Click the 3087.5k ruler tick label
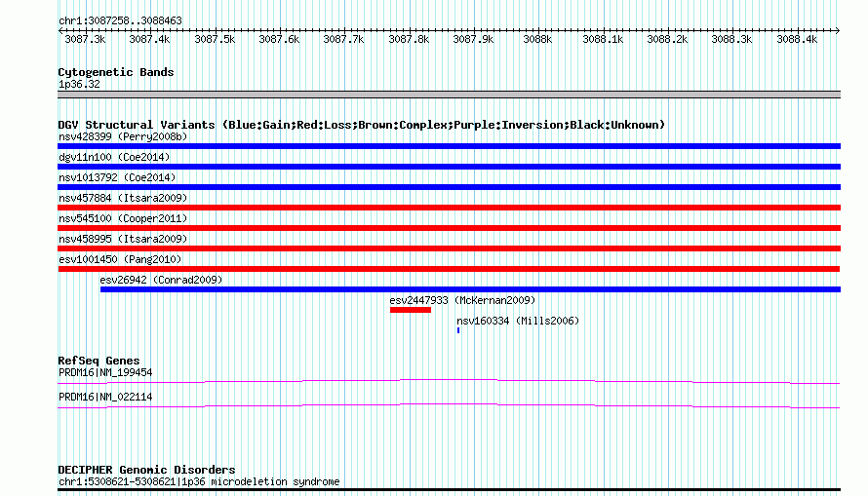 point(215,39)
